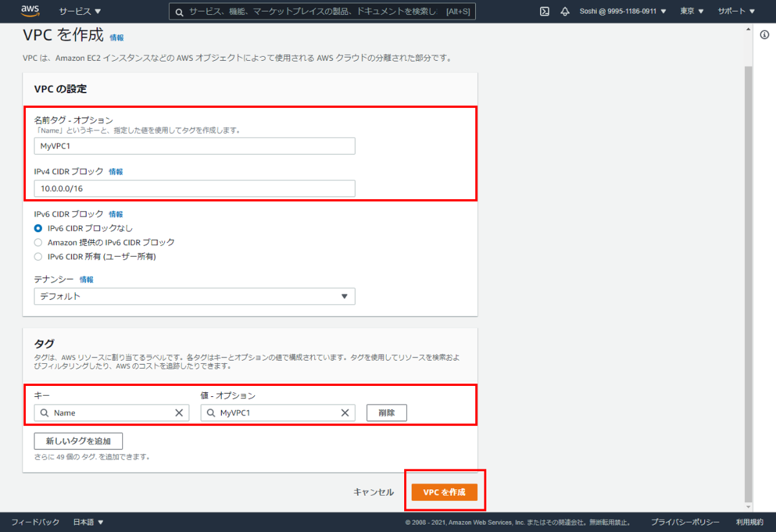Clear the Name key field with X
Viewport: 776px width, 532px height.
tap(179, 412)
